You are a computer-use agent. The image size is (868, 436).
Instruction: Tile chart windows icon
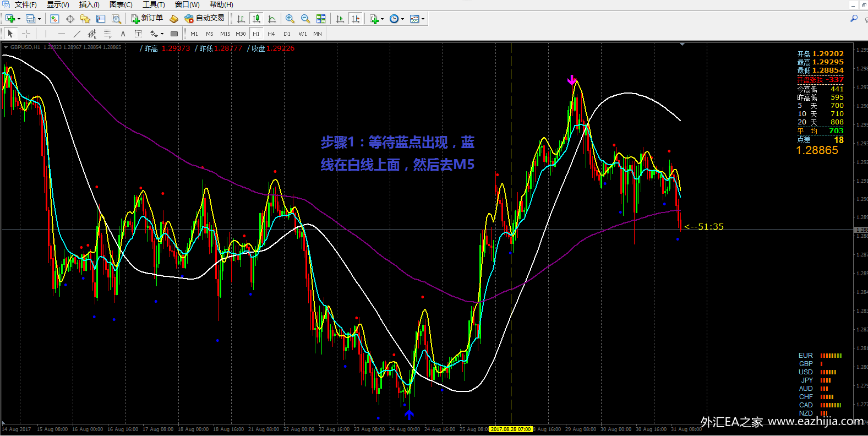321,19
